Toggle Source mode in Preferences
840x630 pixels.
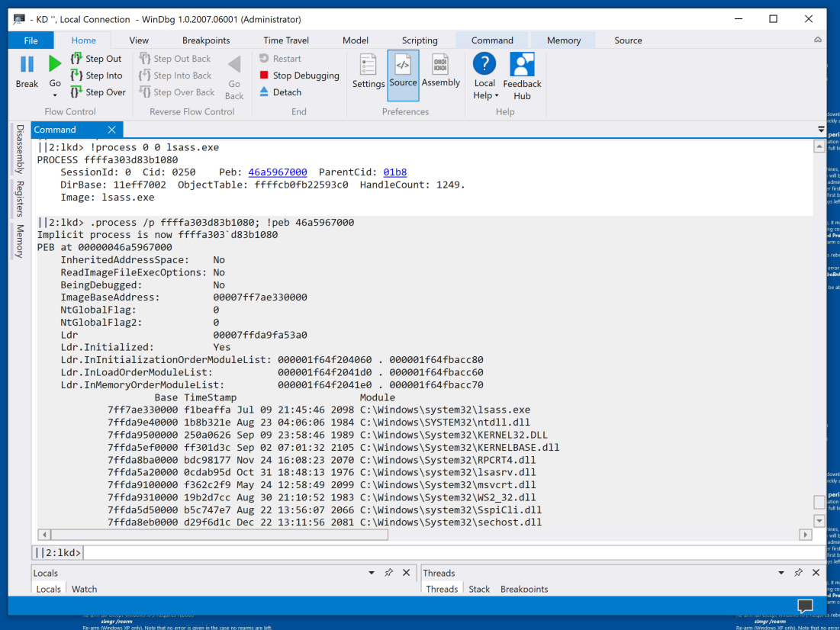[403, 75]
